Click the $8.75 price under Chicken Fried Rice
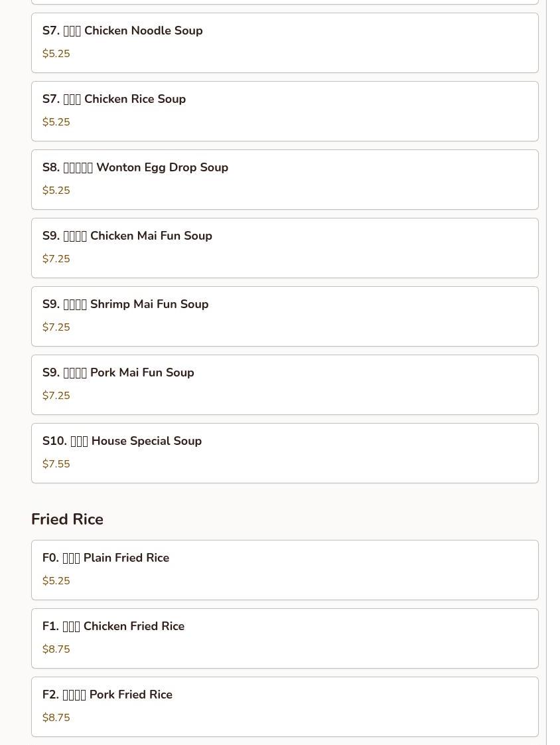Viewport: 560px width, 745px height. tap(56, 649)
